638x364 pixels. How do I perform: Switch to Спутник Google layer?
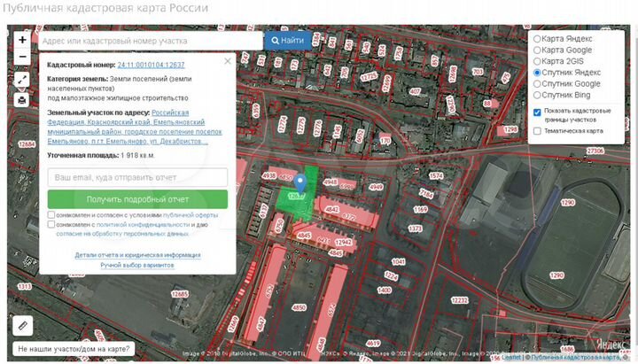537,83
